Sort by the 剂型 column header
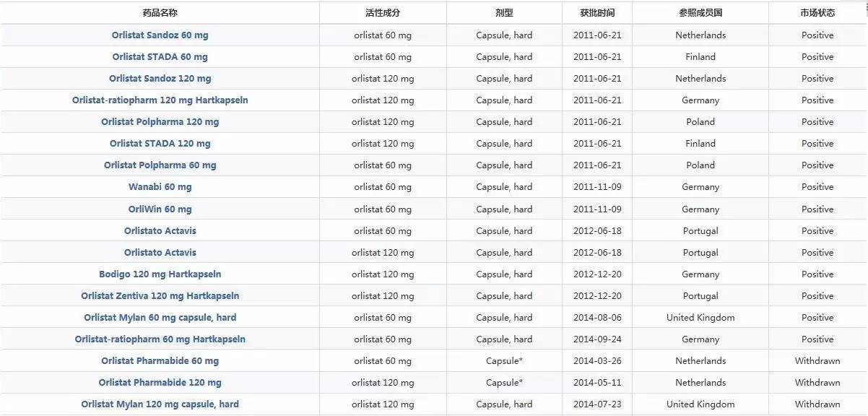This screenshot has width=868, height=416. 504,13
